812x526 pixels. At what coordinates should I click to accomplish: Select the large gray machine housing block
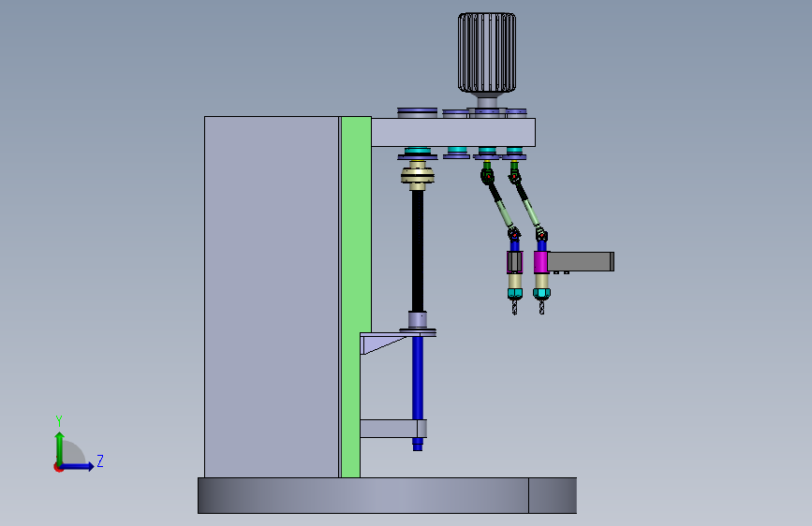click(272, 297)
